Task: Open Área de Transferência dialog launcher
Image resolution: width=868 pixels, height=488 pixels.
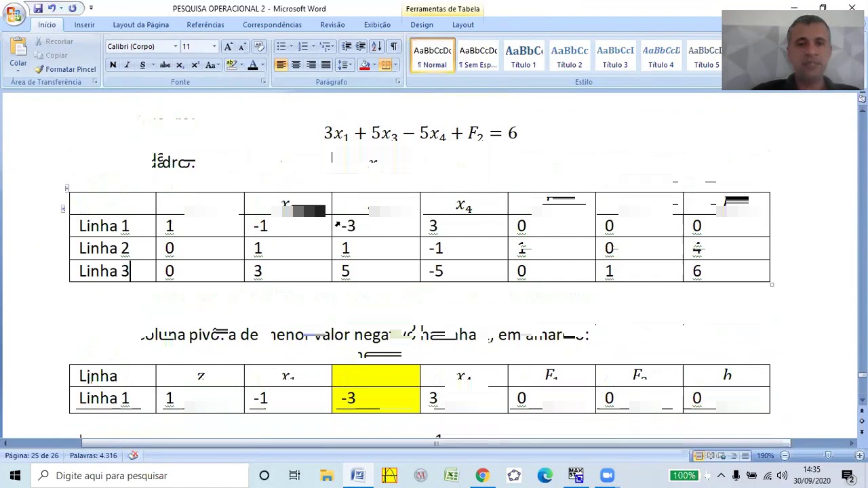Action: [95, 82]
